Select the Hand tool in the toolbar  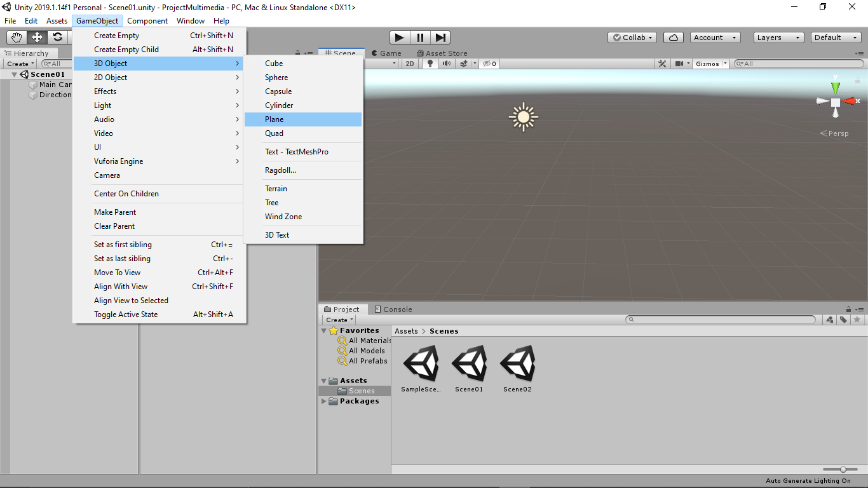(16, 37)
